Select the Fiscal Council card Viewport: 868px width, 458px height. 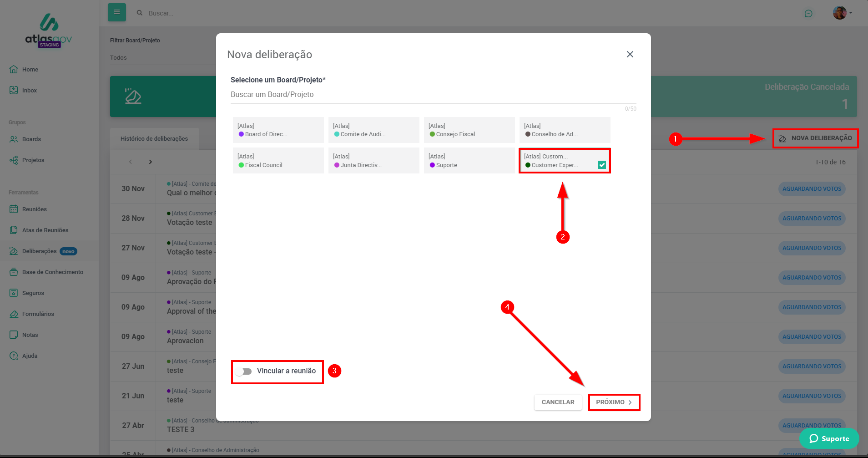coord(278,160)
